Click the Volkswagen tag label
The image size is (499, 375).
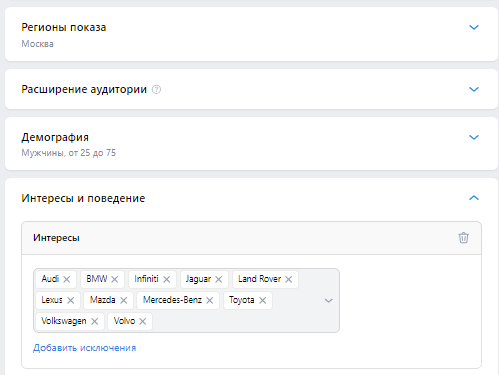64,321
